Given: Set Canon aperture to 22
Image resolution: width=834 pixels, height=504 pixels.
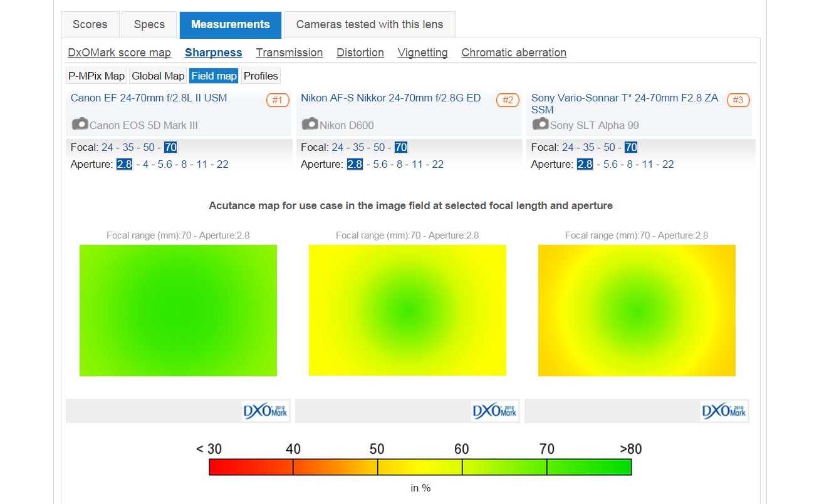Looking at the screenshot, I should [222, 164].
